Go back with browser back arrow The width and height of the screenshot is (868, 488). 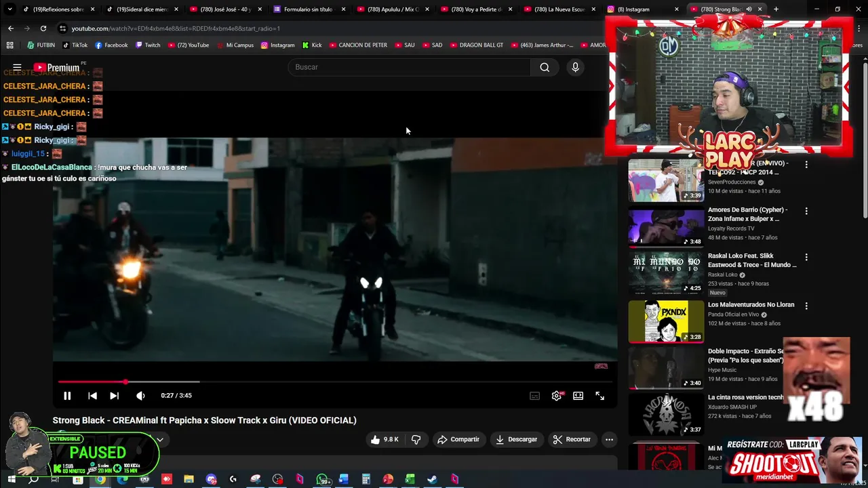[x=11, y=28]
